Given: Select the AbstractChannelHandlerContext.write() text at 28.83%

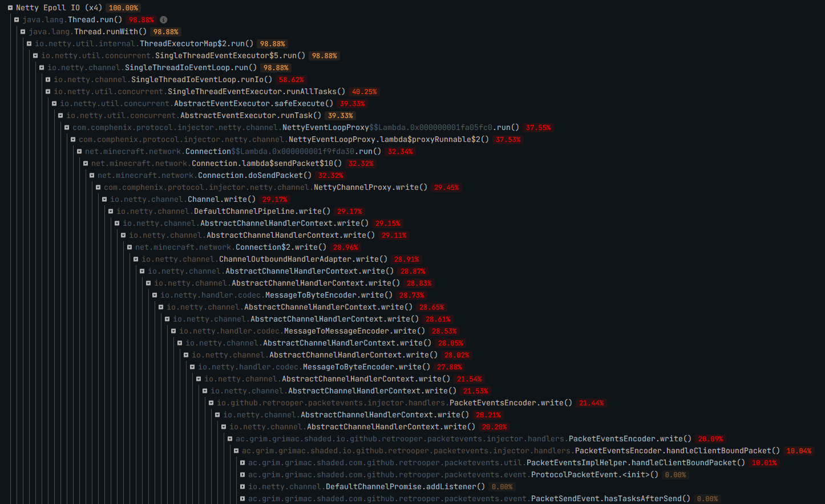Looking at the screenshot, I should pyautogui.click(x=316, y=283).
